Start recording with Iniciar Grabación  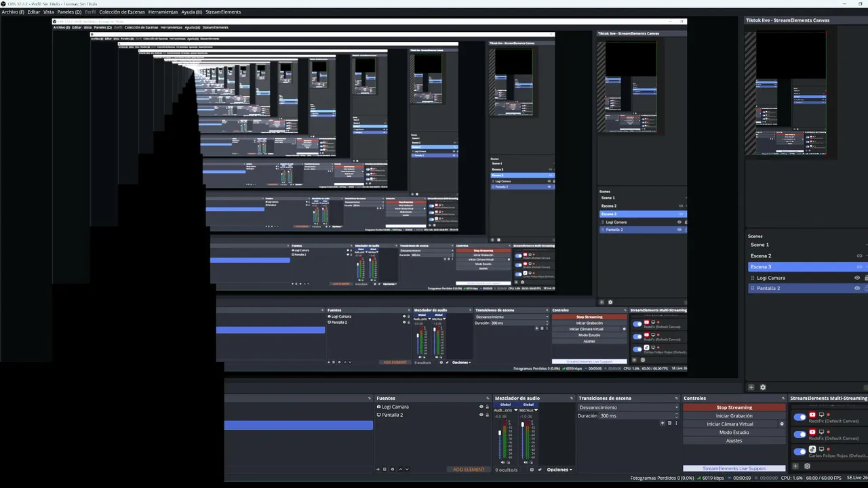[x=734, y=415]
